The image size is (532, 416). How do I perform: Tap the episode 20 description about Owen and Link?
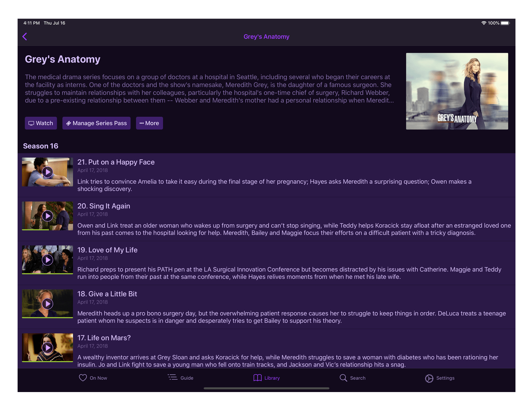click(294, 229)
